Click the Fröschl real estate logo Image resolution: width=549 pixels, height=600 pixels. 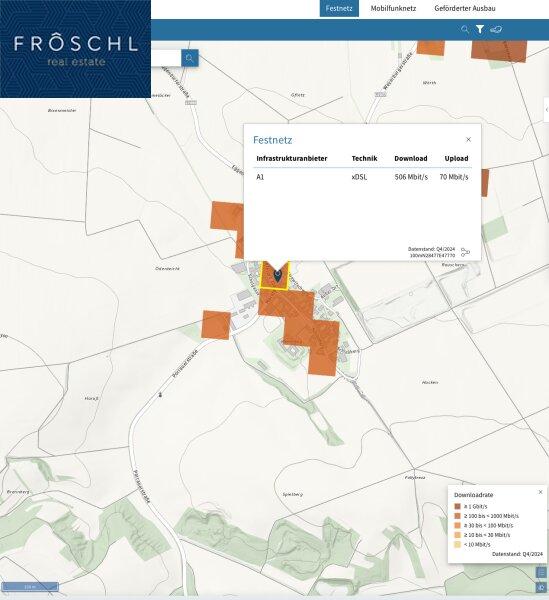tap(75, 49)
